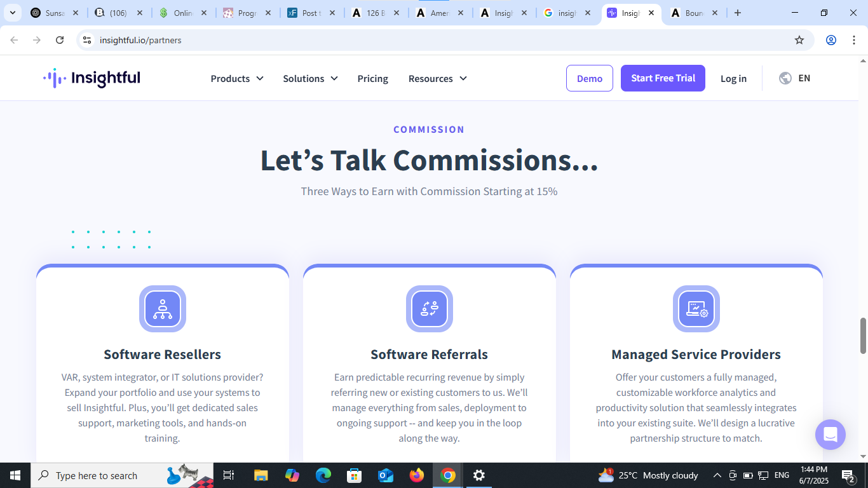Click the Managed Service Providers heading

point(696,355)
